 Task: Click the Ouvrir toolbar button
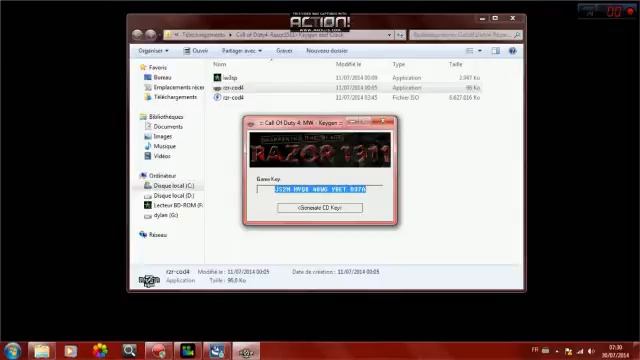[196, 51]
